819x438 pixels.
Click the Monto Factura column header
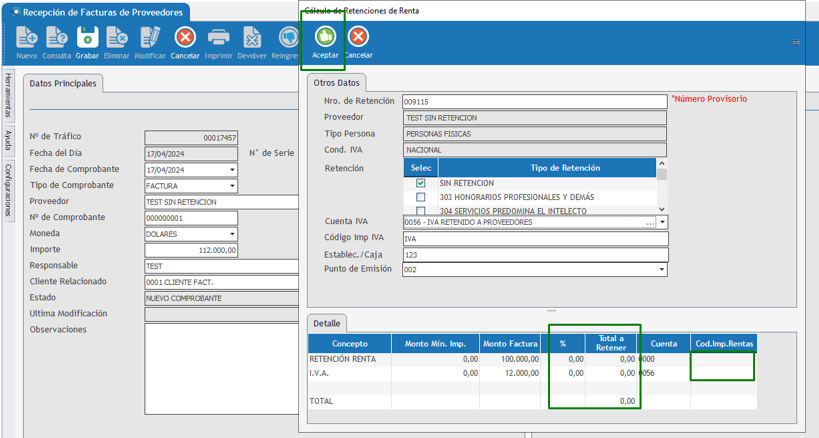click(510, 344)
